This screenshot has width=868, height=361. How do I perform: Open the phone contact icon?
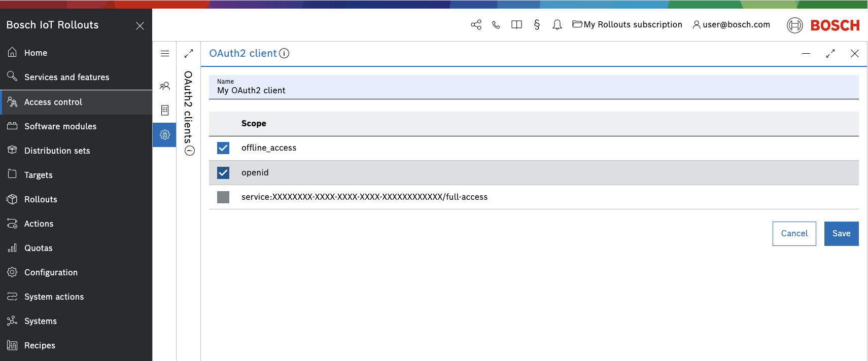496,25
